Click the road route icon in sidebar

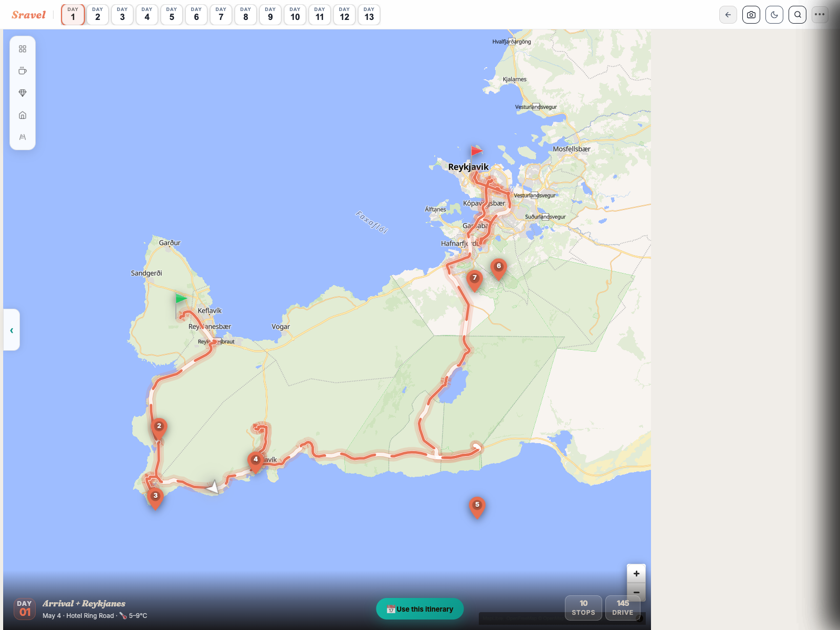click(23, 137)
